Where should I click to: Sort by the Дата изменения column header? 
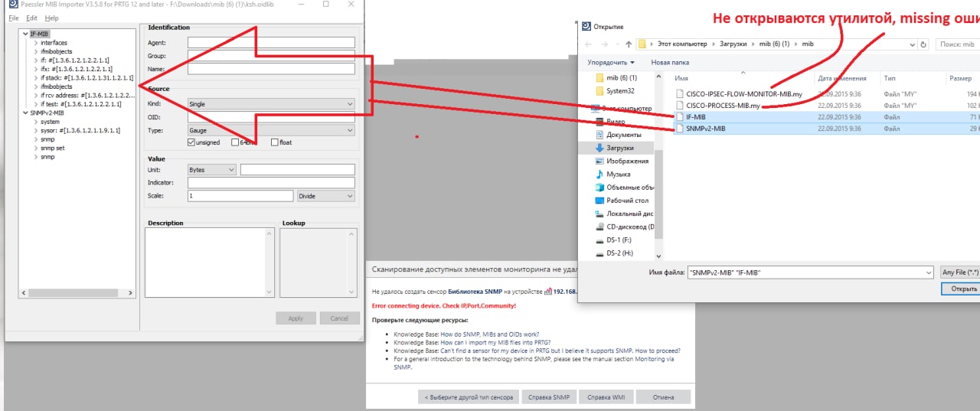click(x=842, y=78)
